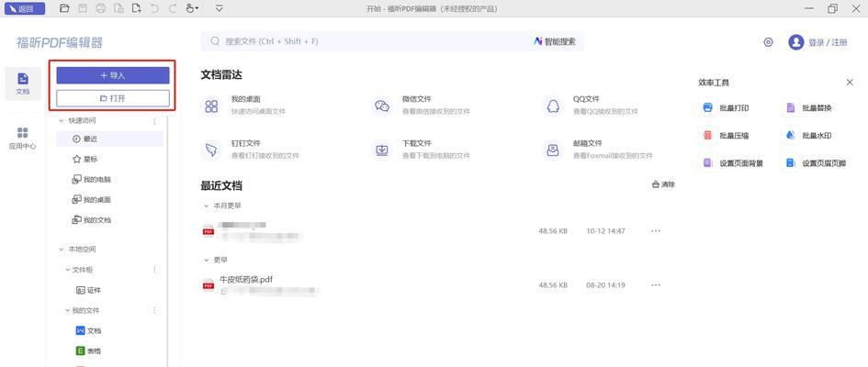This screenshot has height=367, width=868.
Task: Click the redo arrow icon
Action: [173, 8]
